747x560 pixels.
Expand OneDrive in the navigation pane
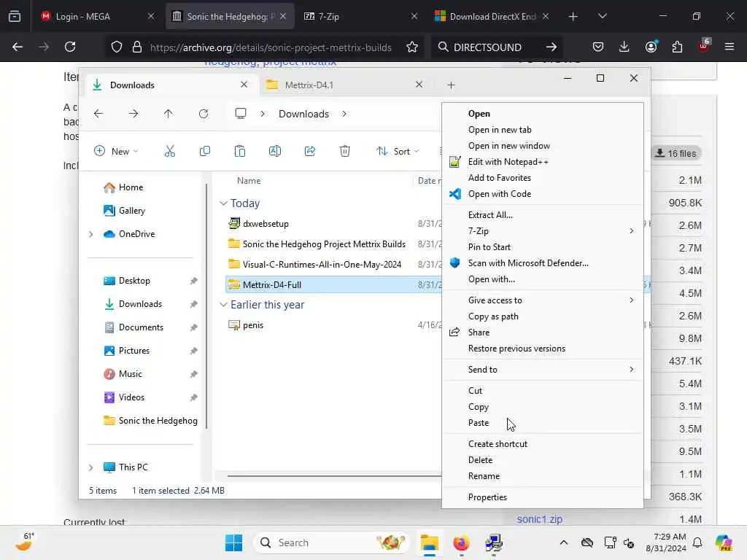click(91, 234)
